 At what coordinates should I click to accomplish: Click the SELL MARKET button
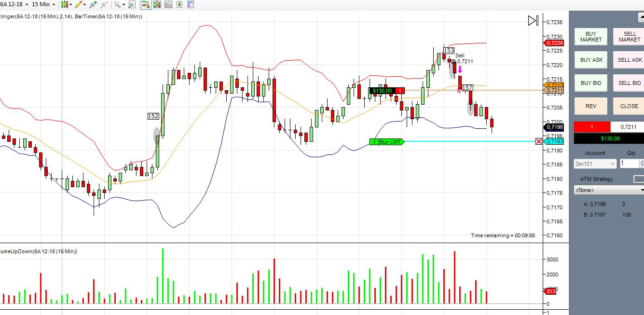tap(629, 37)
